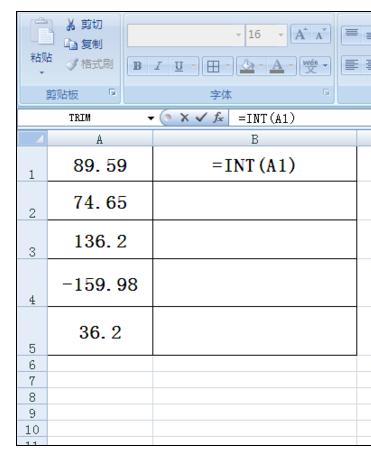Click the Increase Font Size icon
371x452 pixels.
click(301, 34)
